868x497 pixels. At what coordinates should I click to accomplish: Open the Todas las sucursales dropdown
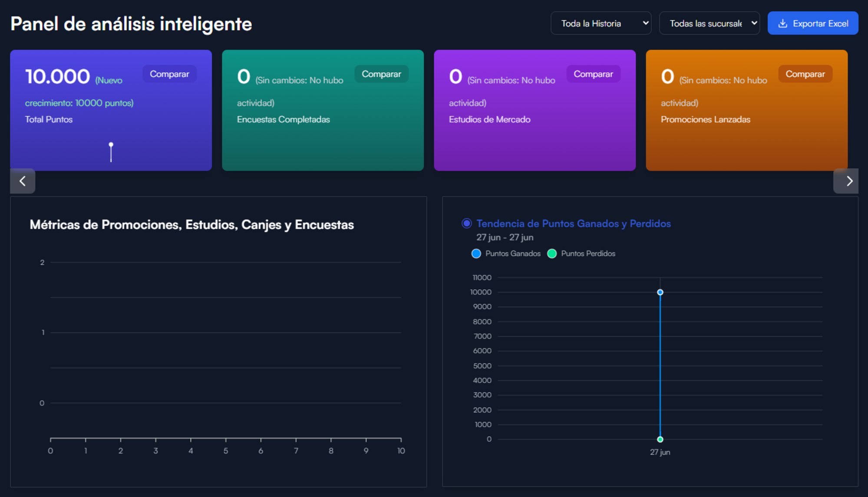coord(709,23)
